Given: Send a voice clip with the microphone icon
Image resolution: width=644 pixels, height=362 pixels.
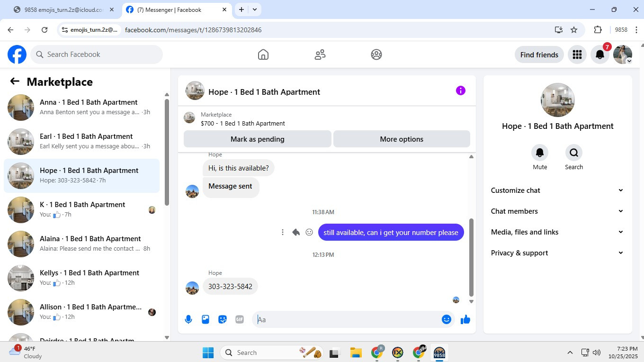Looking at the screenshot, I should click(188, 319).
